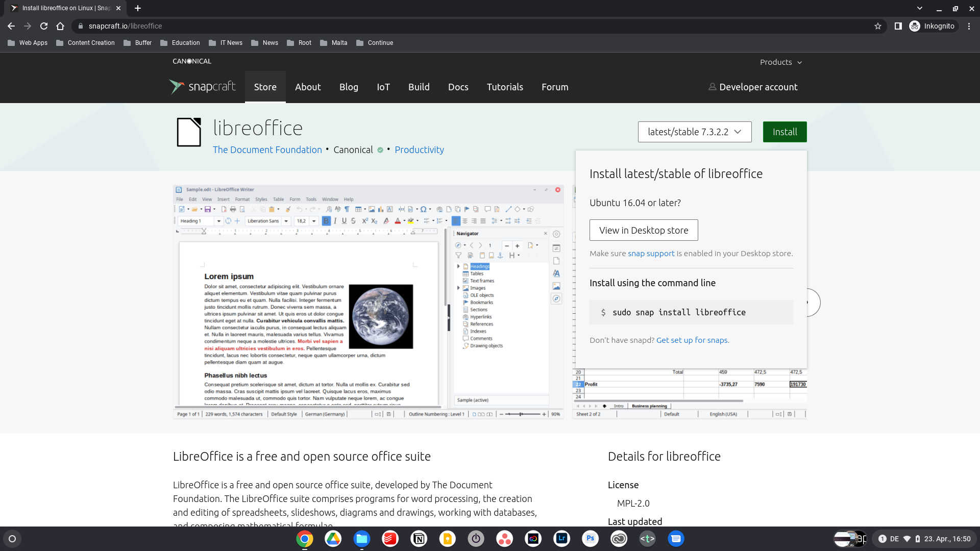980x551 pixels.
Task: Open Creative Cloud from the shelf
Action: 619,539
